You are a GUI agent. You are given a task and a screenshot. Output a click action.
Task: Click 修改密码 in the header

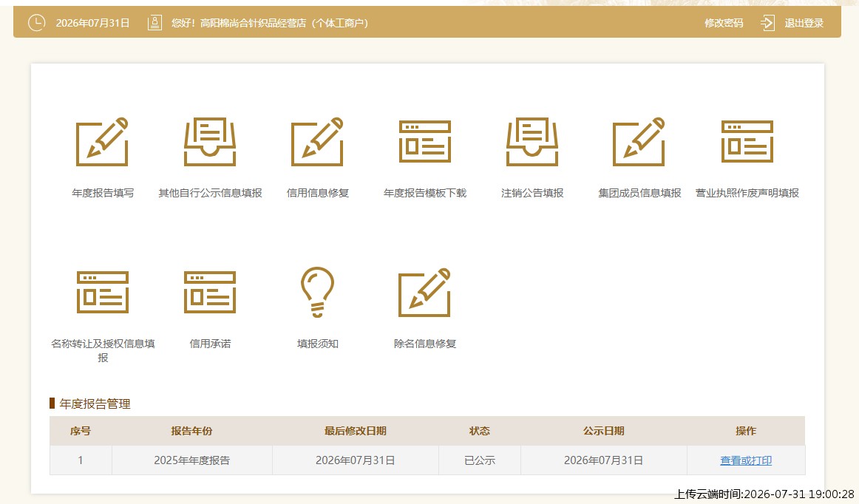pyautogui.click(x=724, y=23)
